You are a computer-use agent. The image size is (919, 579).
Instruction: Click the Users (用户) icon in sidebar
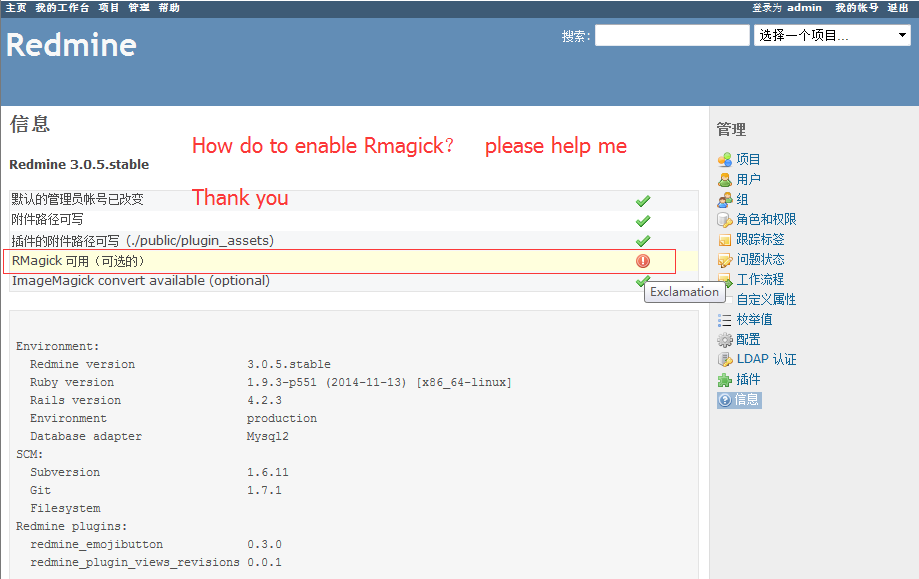point(725,179)
